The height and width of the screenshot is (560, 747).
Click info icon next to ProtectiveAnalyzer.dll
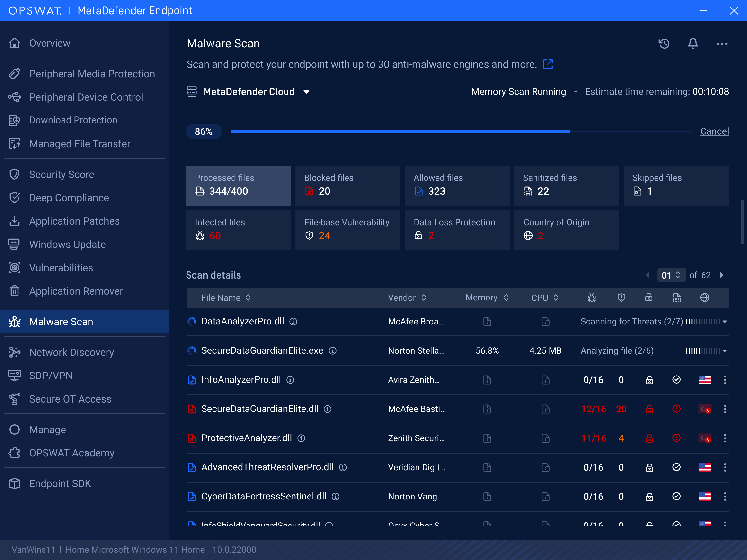(x=301, y=438)
